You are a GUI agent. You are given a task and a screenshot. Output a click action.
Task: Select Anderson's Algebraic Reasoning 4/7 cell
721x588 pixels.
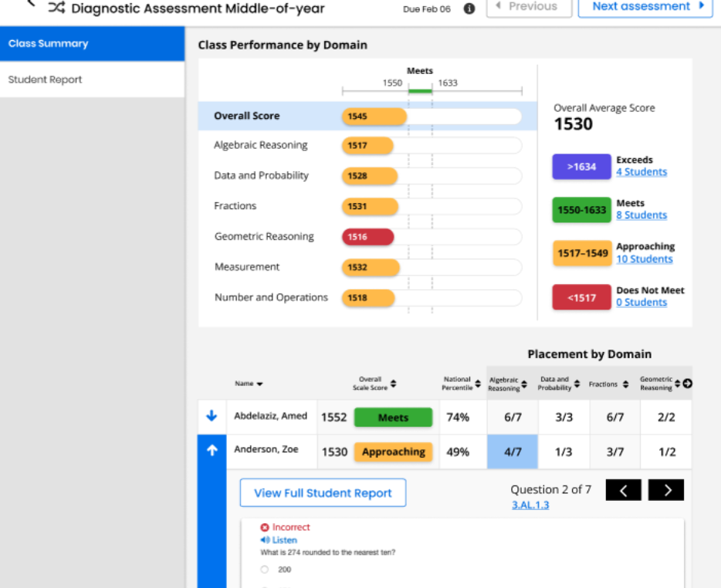point(512,452)
